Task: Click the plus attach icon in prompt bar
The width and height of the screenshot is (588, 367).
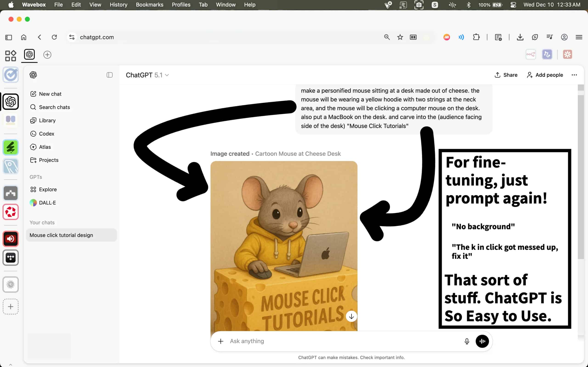Action: [220, 341]
